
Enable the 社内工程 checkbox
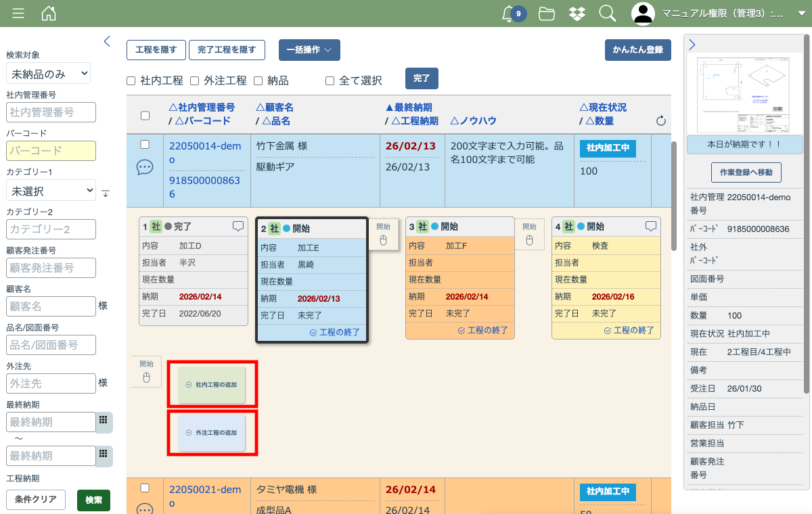(x=131, y=81)
